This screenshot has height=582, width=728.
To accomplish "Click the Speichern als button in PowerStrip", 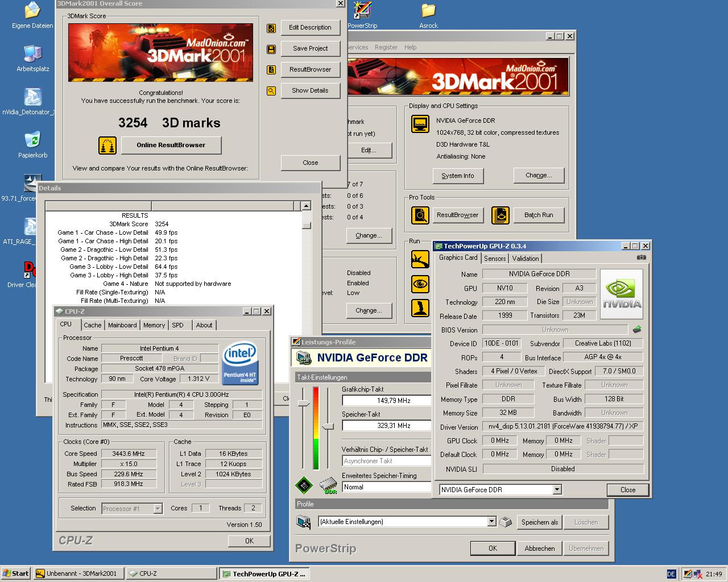I will (x=540, y=522).
